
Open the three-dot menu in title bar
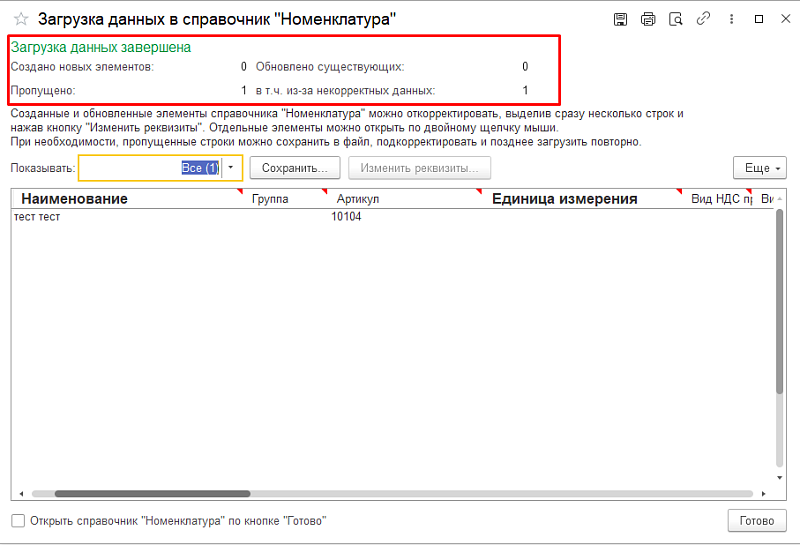(x=730, y=19)
